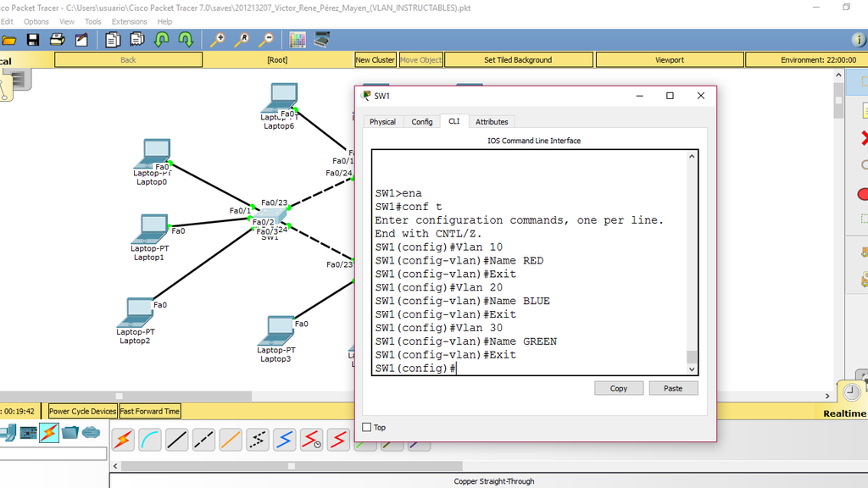Select the orange Fiber cable
This screenshot has width=868, height=488.
(x=231, y=440)
